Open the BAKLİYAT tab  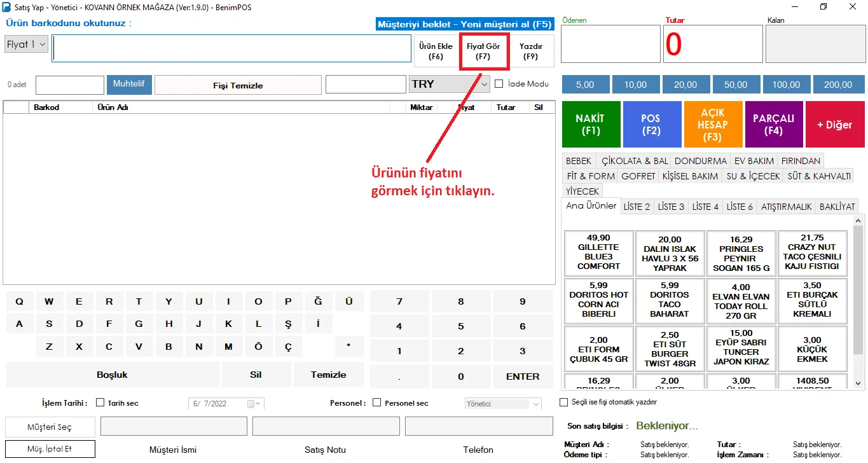837,207
